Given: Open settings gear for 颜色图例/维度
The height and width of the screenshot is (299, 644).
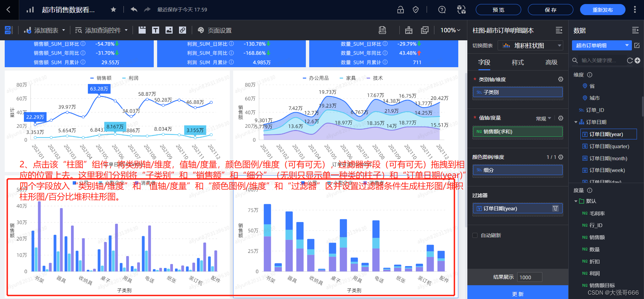Looking at the screenshot, I should 561,157.
